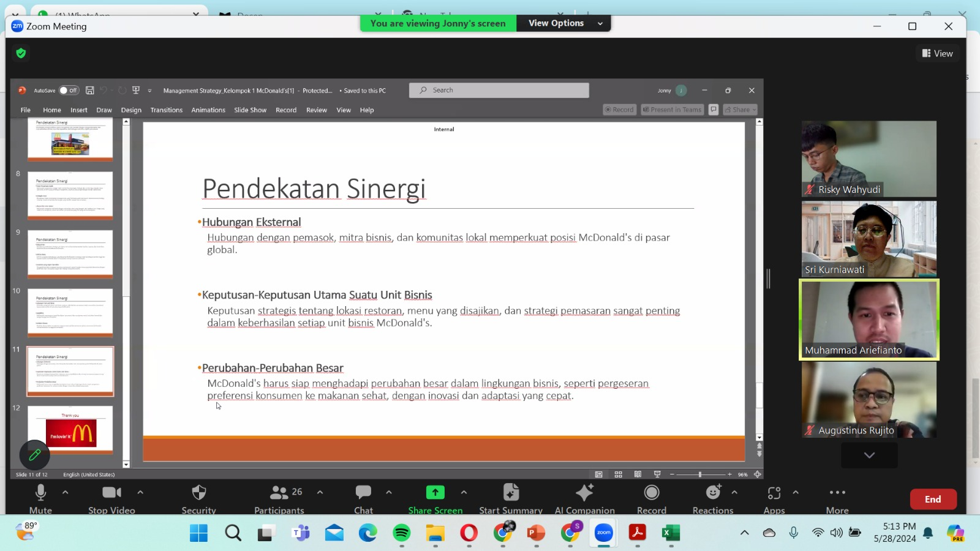The height and width of the screenshot is (551, 980).
Task: Expand video options next to Stop Video
Action: coord(140,492)
